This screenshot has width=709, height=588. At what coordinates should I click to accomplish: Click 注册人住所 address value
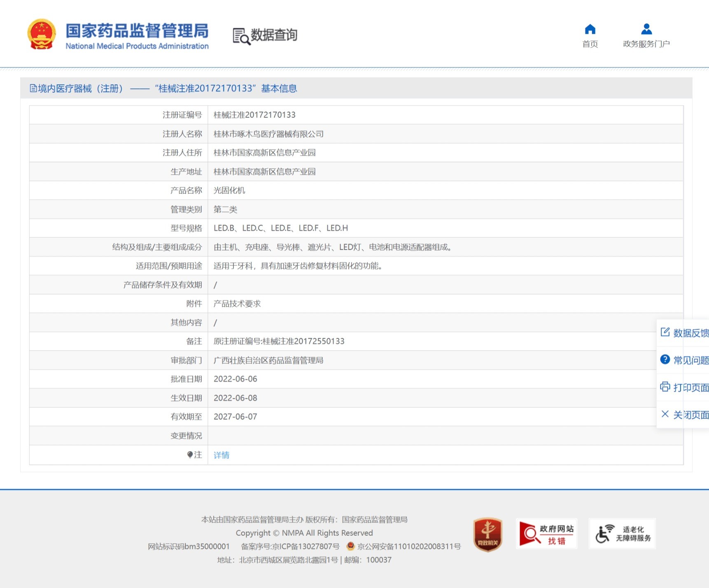264,153
